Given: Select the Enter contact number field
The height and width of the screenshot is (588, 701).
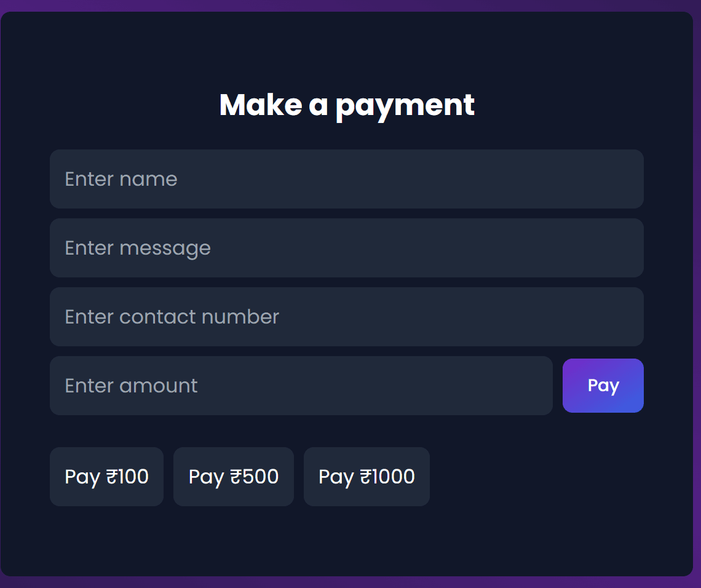Looking at the screenshot, I should point(346,317).
